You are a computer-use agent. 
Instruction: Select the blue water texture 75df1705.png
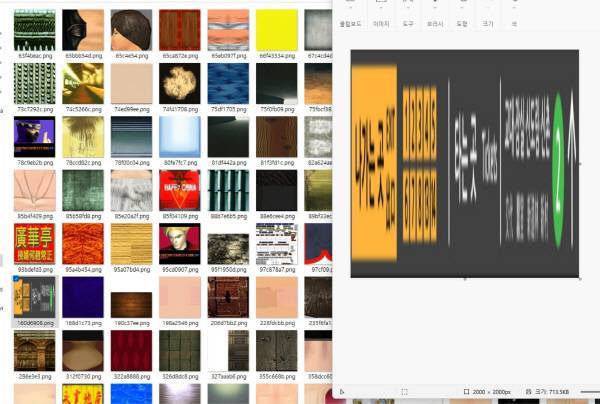[x=228, y=84]
